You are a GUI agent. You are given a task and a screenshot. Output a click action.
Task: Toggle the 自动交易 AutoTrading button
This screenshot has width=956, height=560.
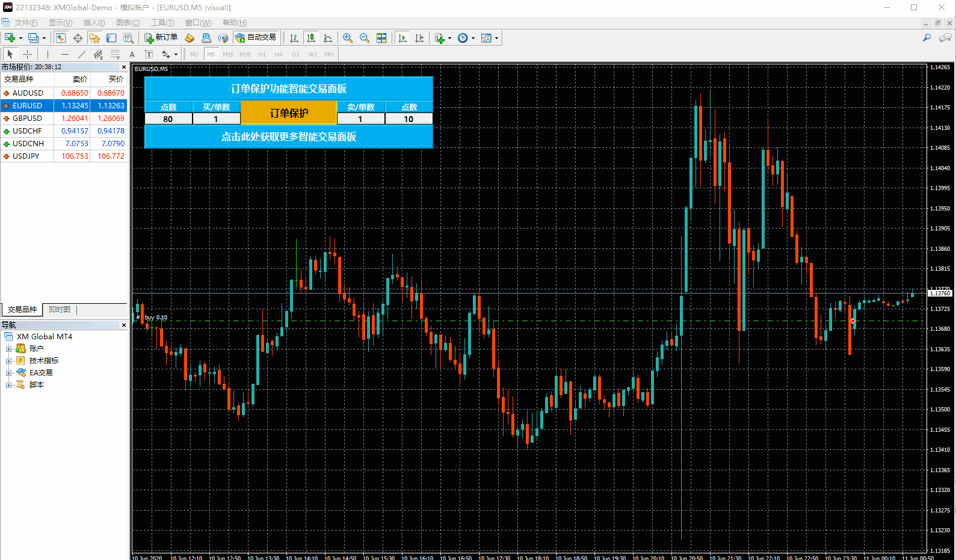[256, 38]
